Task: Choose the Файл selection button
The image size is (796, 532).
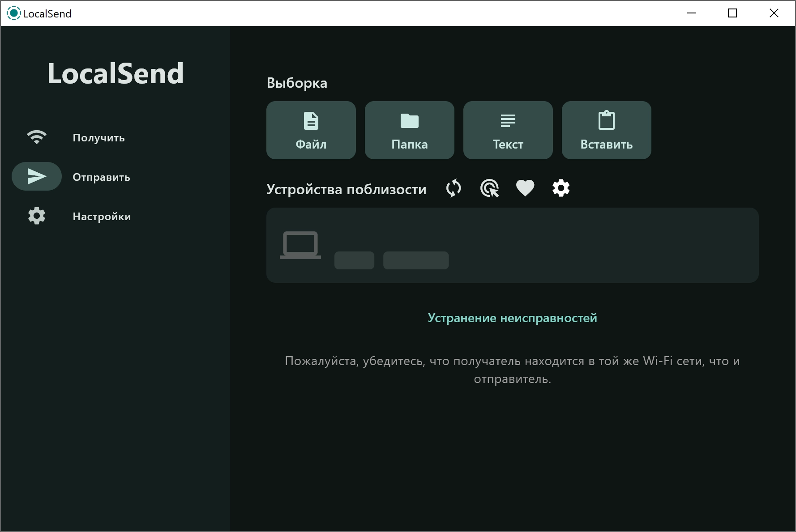Action: click(x=311, y=130)
